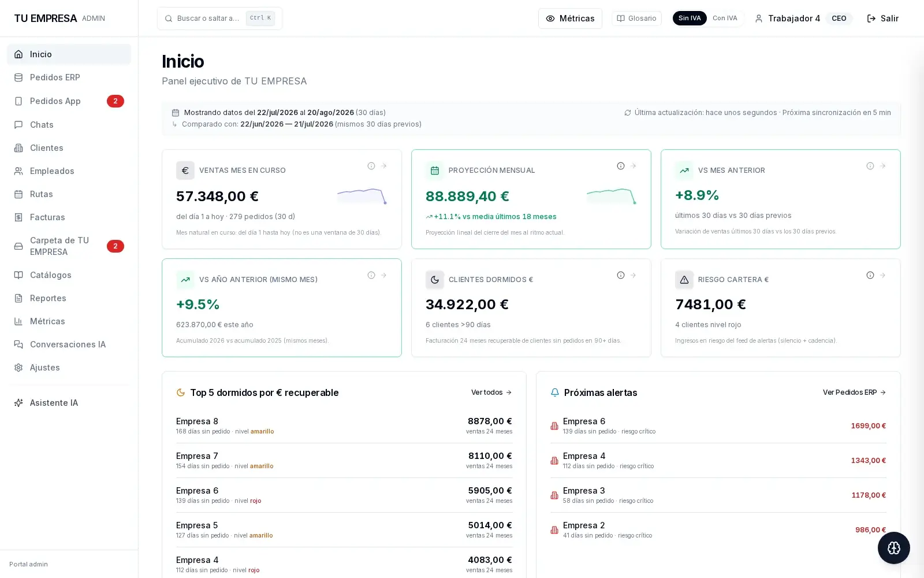Click Salir to log out
924x578 pixels.
click(882, 18)
